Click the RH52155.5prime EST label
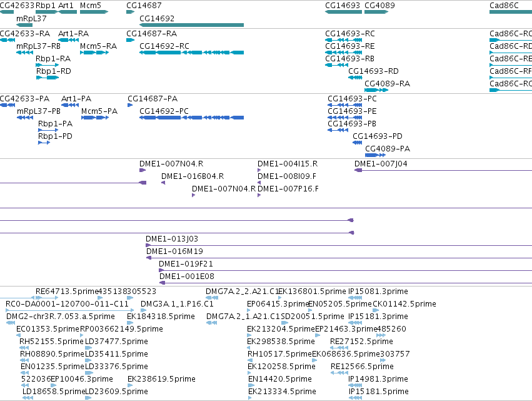Screen dimensions: 532x401 (x=51, y=342)
